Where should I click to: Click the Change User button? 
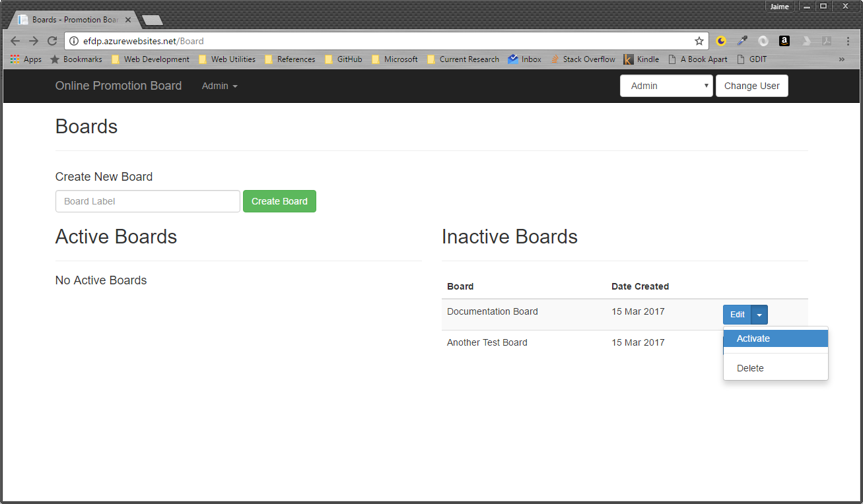(x=751, y=86)
